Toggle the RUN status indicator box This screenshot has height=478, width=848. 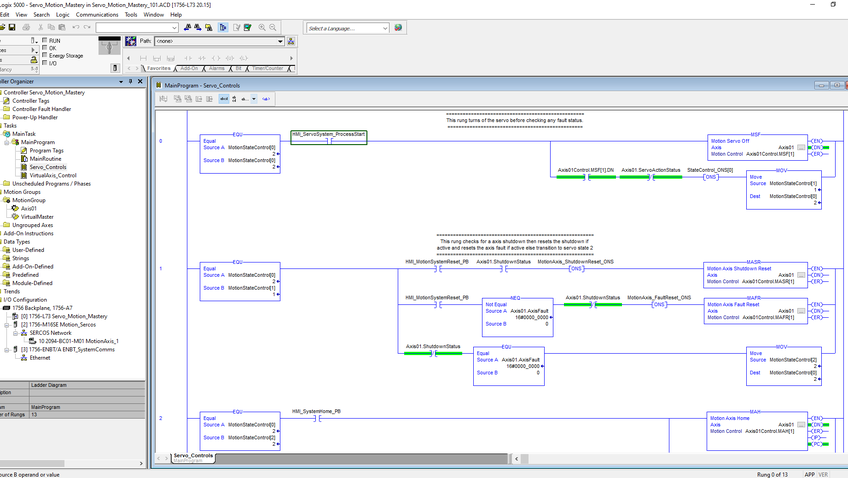pyautogui.click(x=44, y=41)
